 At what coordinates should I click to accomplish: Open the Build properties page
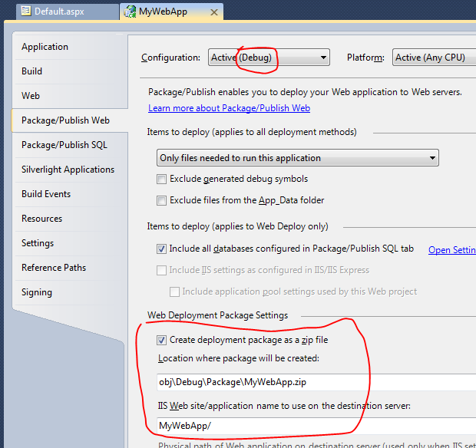point(70,71)
